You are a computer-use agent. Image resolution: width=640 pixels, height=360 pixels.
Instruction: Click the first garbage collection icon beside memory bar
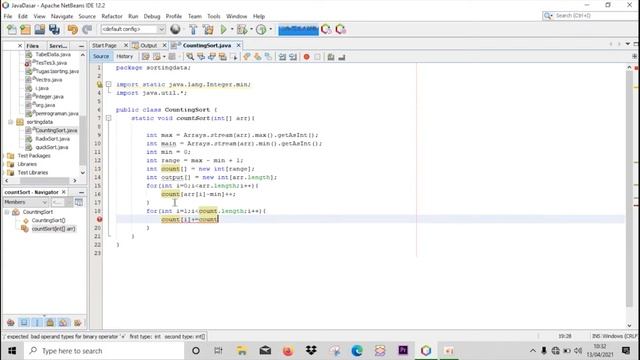coord(326,29)
